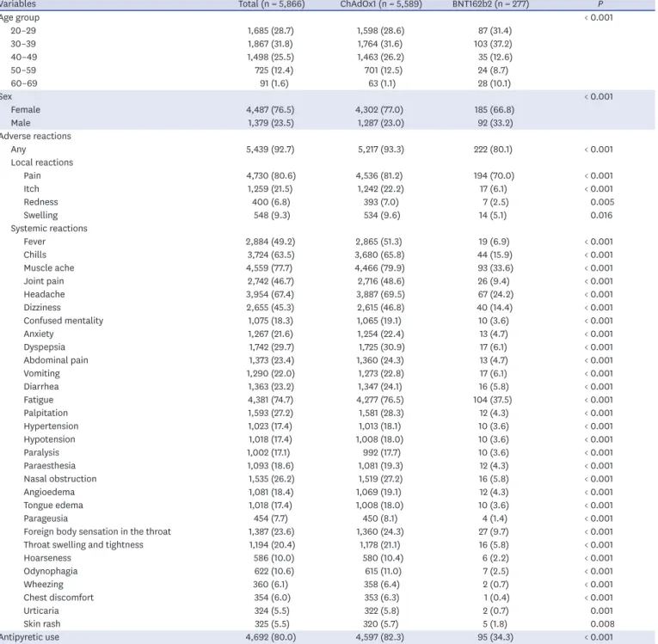Select the 'Tongue edema' row label
The height and width of the screenshot is (644, 658).
[x=53, y=506]
